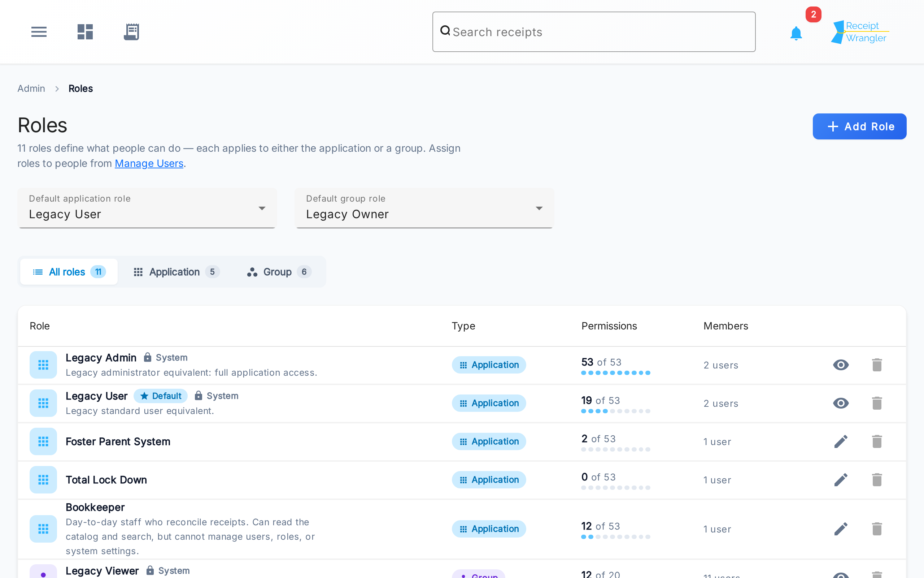Select the Bookkeeper role name
Screen dimensions: 924x578
coord(95,507)
